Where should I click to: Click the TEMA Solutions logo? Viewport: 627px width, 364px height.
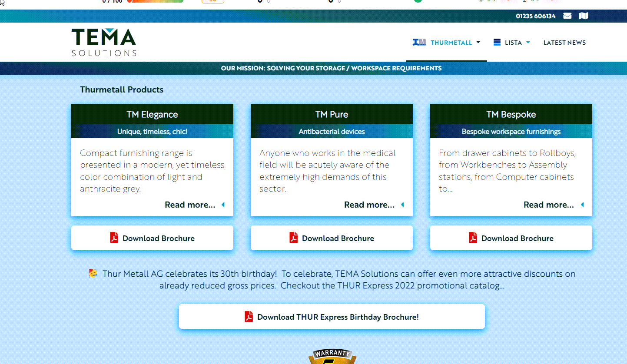(x=104, y=42)
